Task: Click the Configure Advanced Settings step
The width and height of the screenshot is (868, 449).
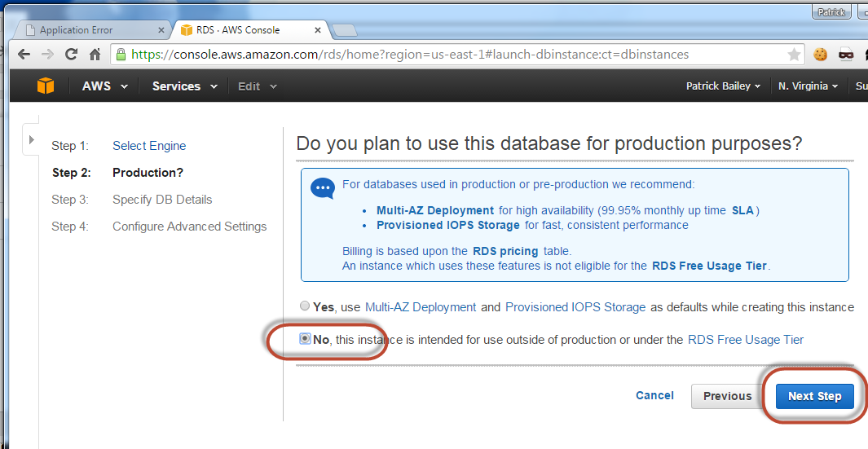Action: (189, 227)
